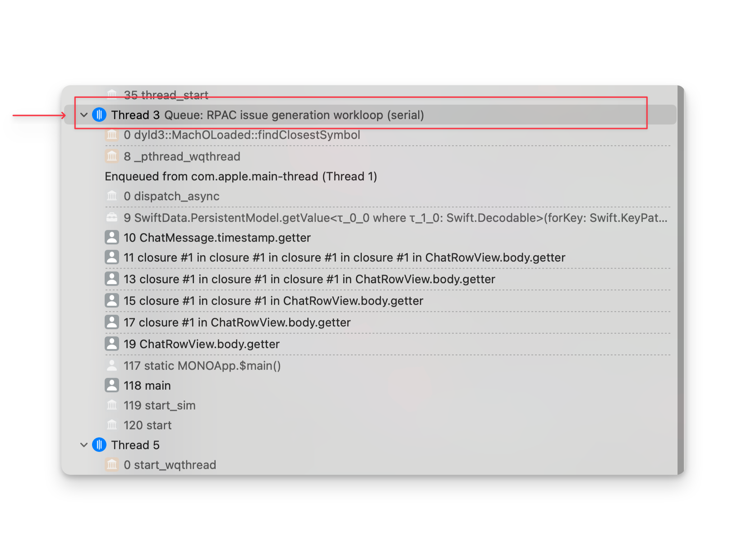Click the blue Thread 5 icon

[99, 445]
